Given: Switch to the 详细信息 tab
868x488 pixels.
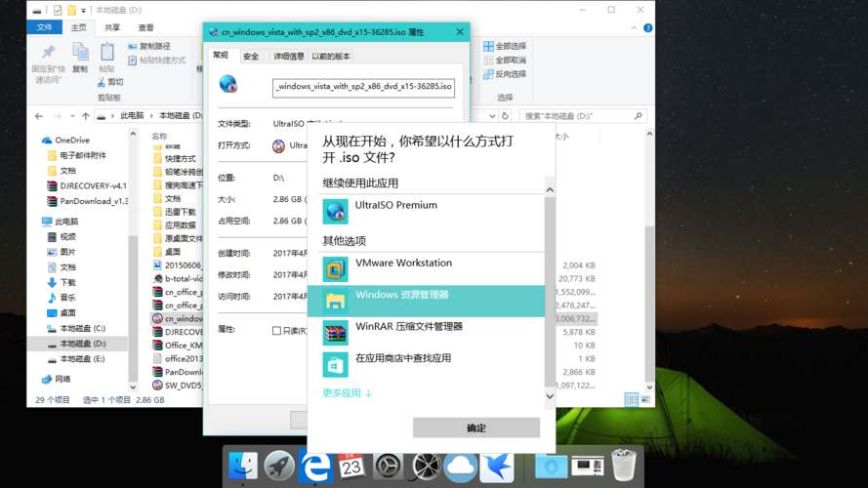Looking at the screenshot, I should tap(288, 56).
